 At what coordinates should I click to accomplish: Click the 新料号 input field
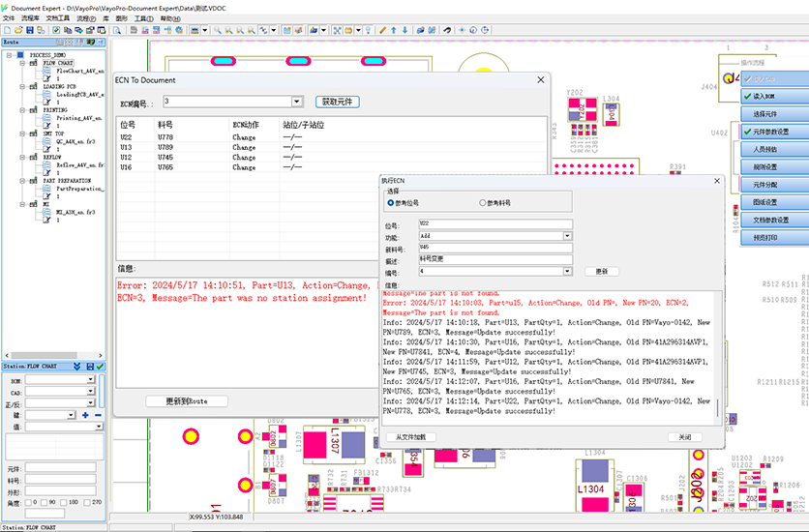point(494,248)
